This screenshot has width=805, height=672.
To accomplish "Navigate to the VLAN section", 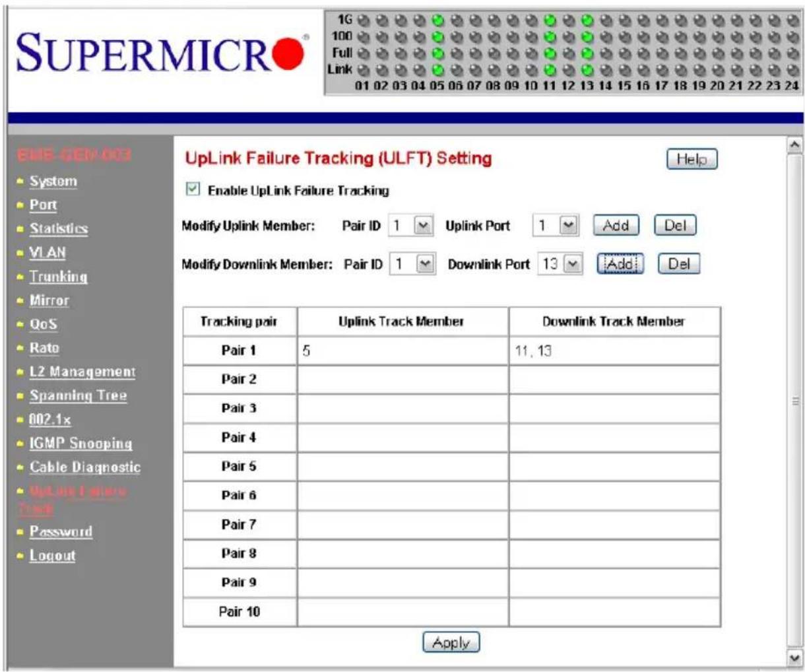I will pos(48,253).
